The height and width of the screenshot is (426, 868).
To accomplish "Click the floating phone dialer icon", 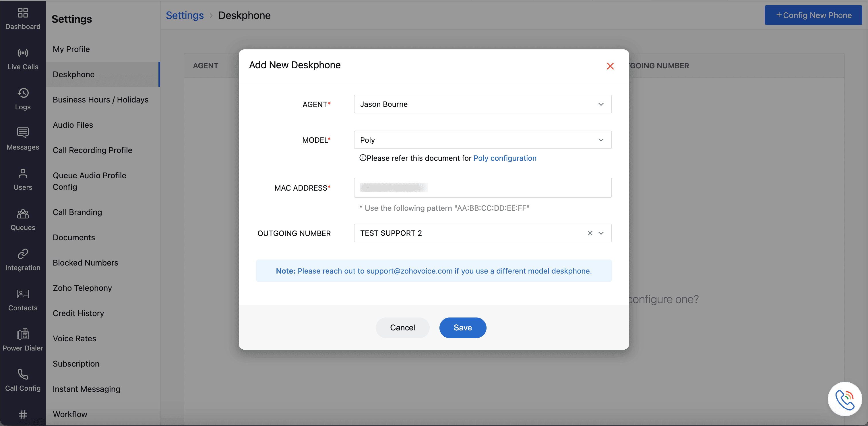I will click(844, 399).
